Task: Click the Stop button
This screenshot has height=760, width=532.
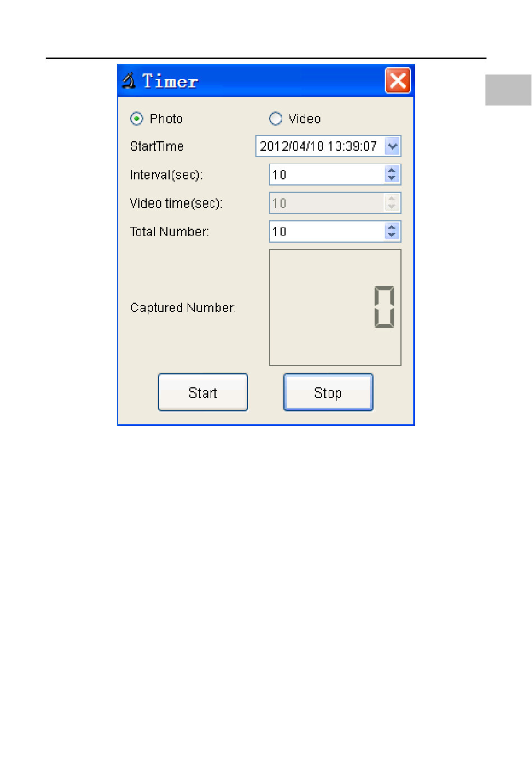Action: pyautogui.click(x=328, y=392)
